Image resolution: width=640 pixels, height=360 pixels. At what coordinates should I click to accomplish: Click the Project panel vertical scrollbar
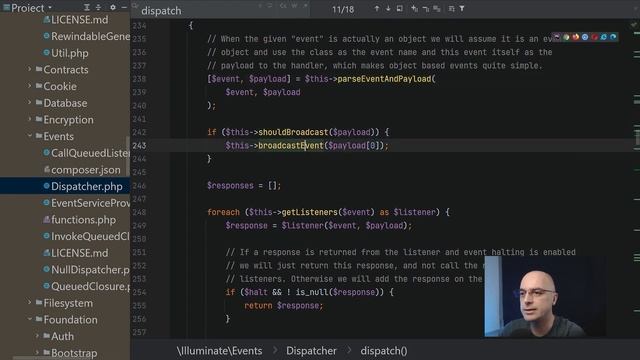[128, 155]
